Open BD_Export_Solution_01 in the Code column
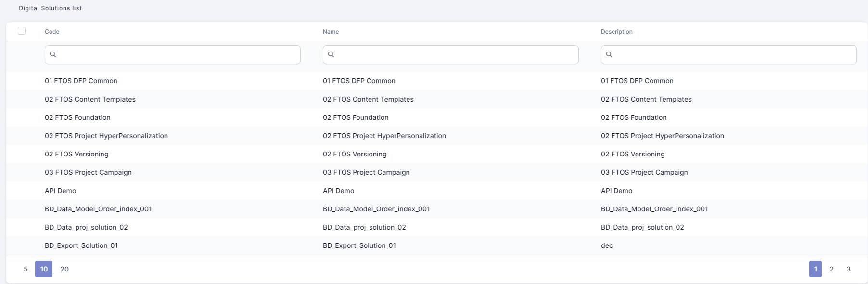 [x=81, y=245]
